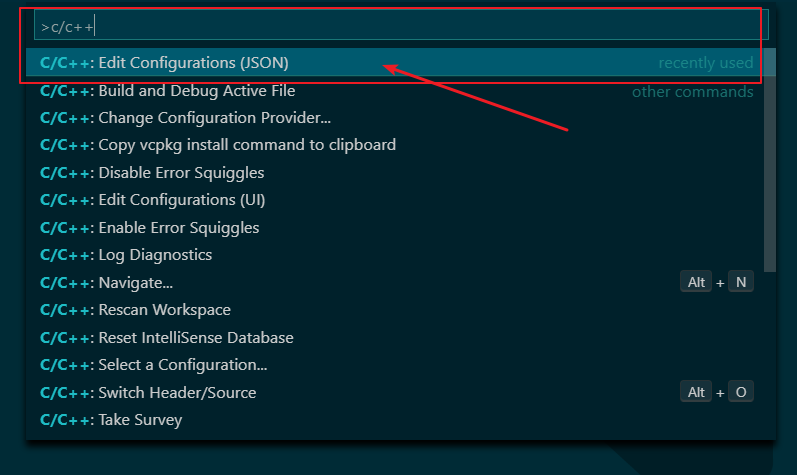This screenshot has width=797, height=475.
Task: Select Copy vcpkg install command to clipboard
Action: click(218, 145)
